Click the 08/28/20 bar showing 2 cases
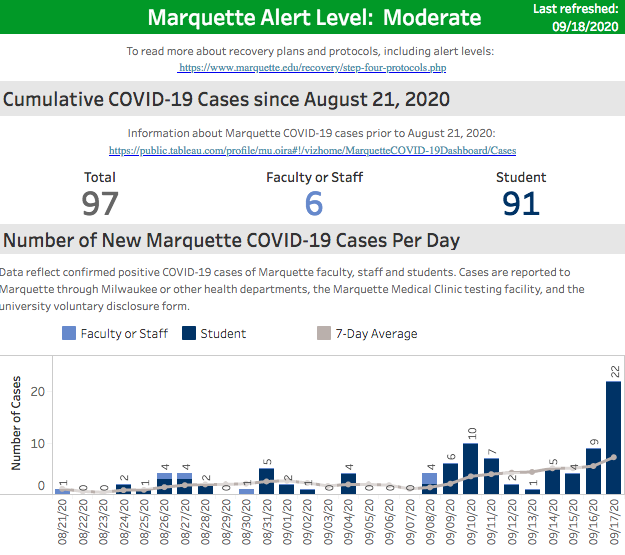This screenshot has height=555, width=625. click(205, 489)
